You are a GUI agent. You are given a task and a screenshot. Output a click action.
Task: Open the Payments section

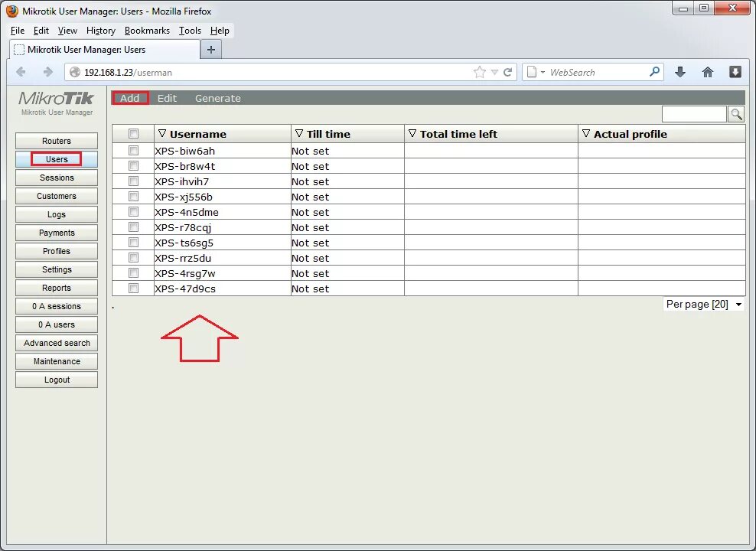point(57,233)
